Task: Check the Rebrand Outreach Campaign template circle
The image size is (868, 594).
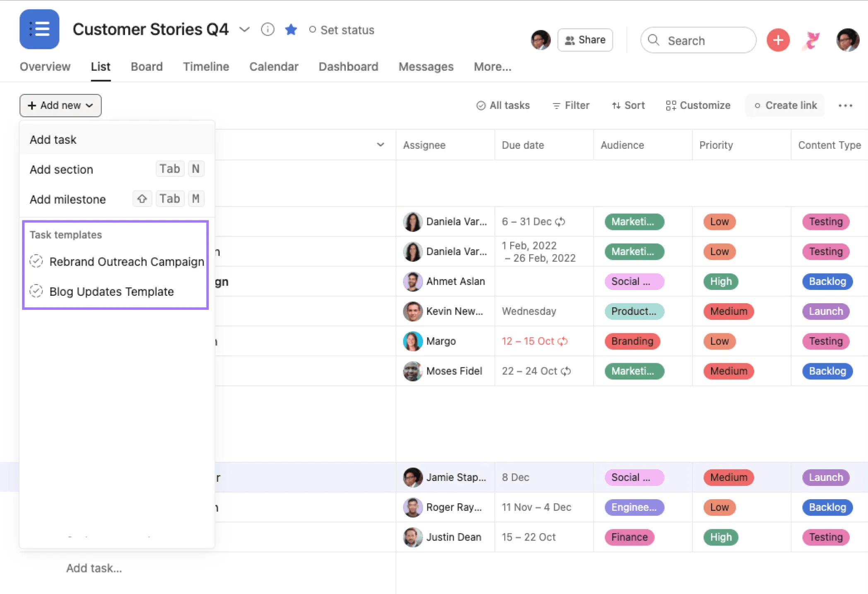Action: point(36,261)
